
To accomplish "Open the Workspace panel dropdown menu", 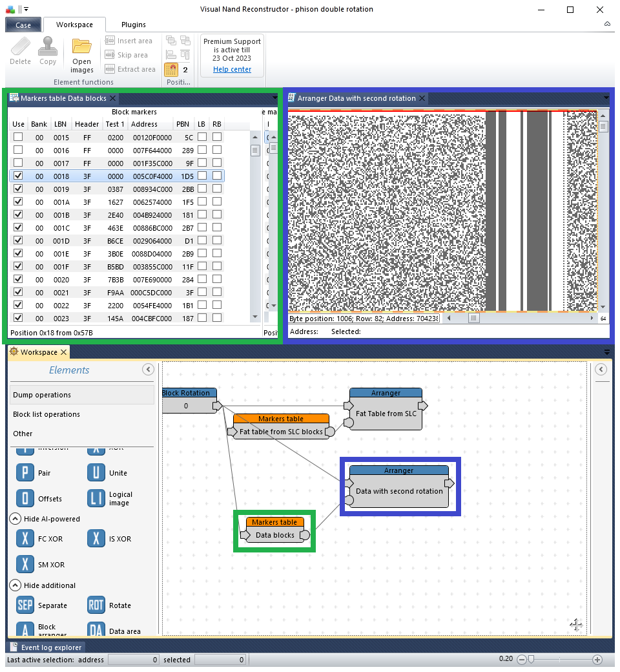I will coord(606,352).
